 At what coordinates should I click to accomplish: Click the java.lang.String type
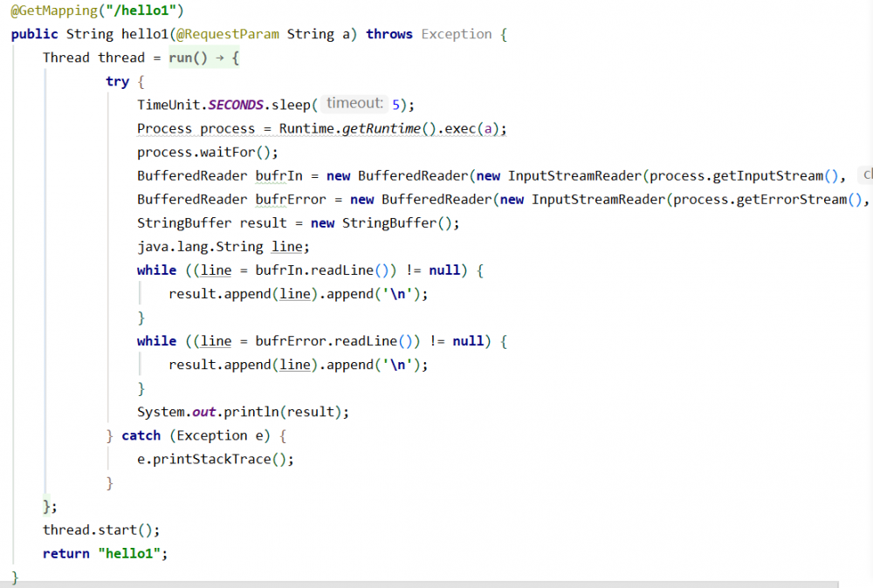click(200, 247)
